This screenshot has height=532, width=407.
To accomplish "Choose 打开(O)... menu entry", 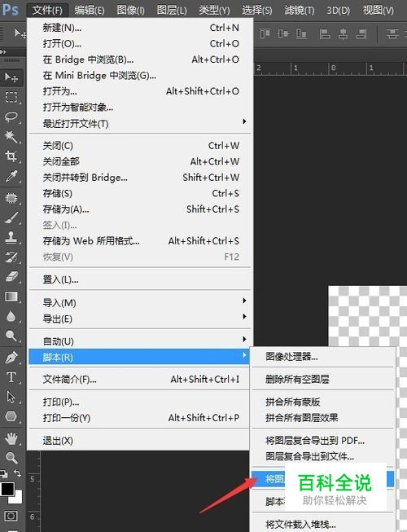I will coord(140,43).
